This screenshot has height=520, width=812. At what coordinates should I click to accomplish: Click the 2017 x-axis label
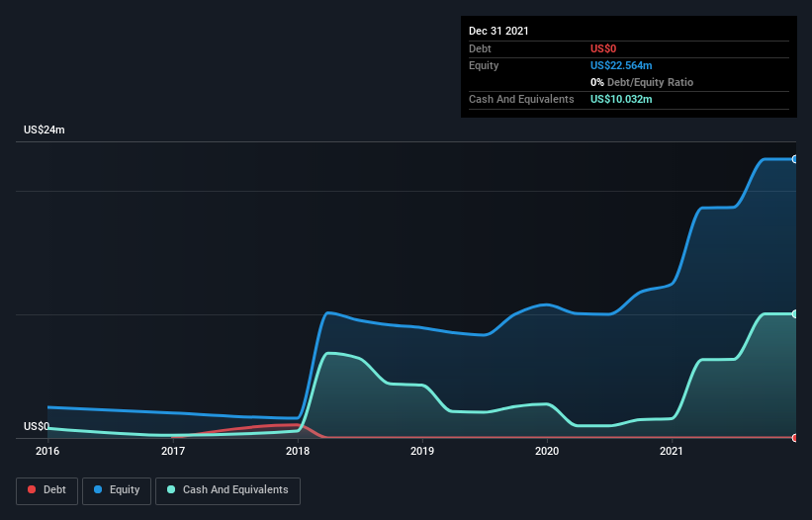173,451
